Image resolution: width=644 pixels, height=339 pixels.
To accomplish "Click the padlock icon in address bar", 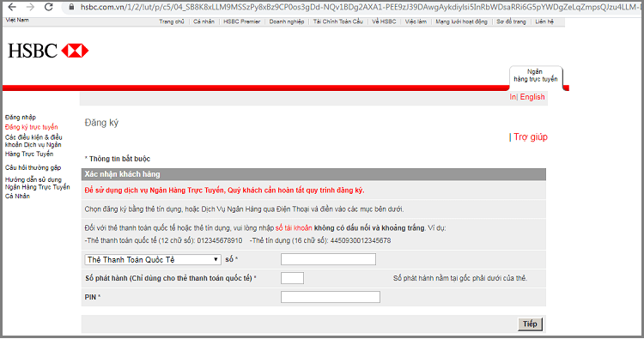I will coord(71,7).
